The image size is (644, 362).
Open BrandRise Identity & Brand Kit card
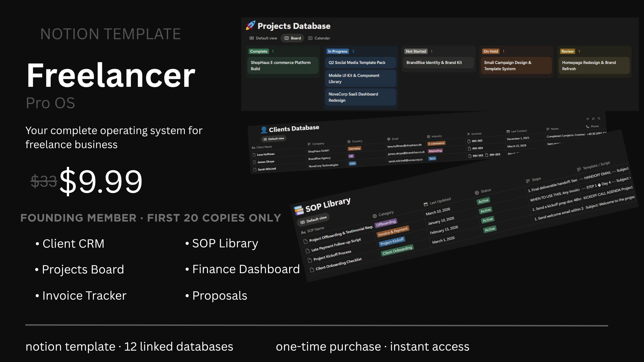pos(438,63)
